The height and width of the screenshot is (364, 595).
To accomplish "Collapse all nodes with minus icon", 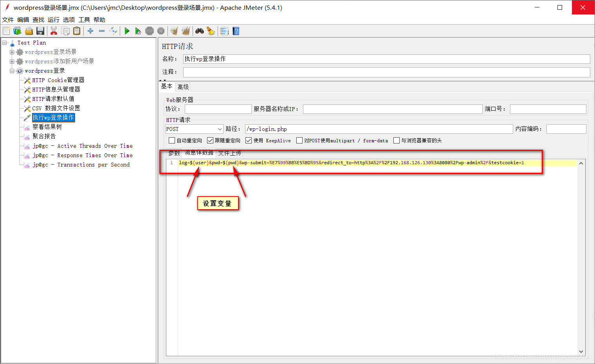I will coord(102,31).
